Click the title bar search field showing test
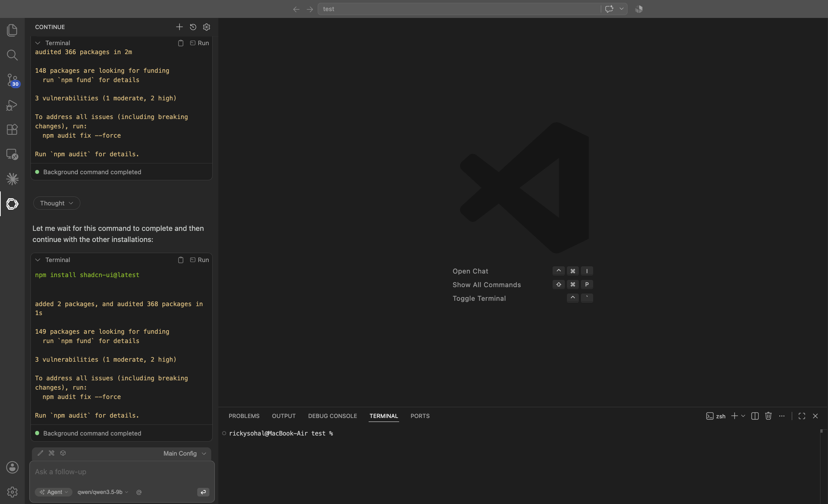Screen dimensions: 828x504 pyautogui.click(x=459, y=9)
